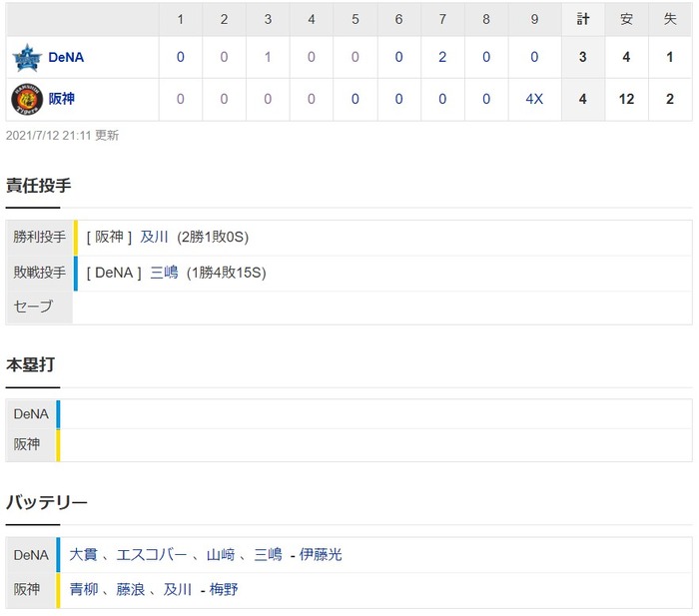Open pitcher 山﨑 in DeNA battery
Viewport: 699px width, 616px height.
[x=221, y=555]
